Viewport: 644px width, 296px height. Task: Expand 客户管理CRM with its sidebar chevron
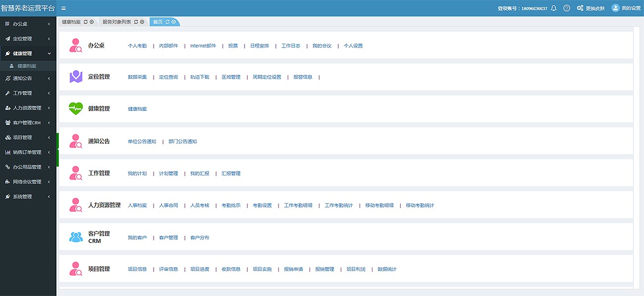coord(49,122)
